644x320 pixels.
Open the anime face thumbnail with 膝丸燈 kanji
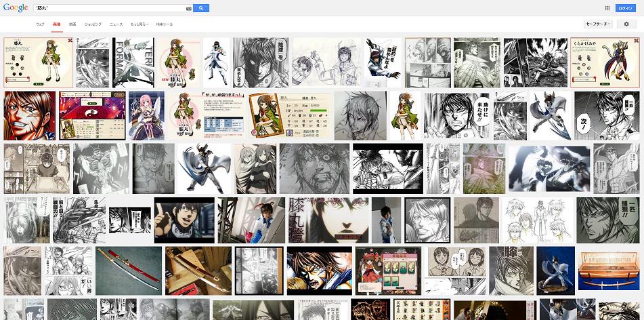pos(328,220)
